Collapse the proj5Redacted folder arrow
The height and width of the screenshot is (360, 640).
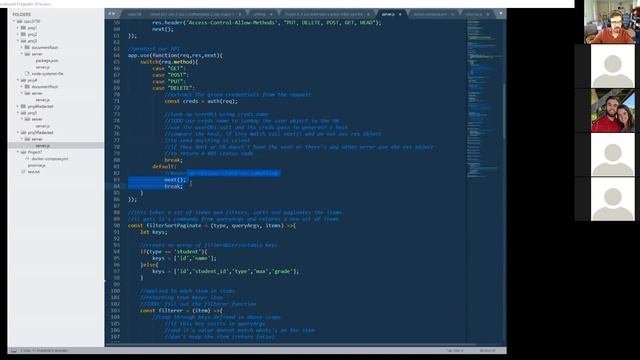(18, 132)
